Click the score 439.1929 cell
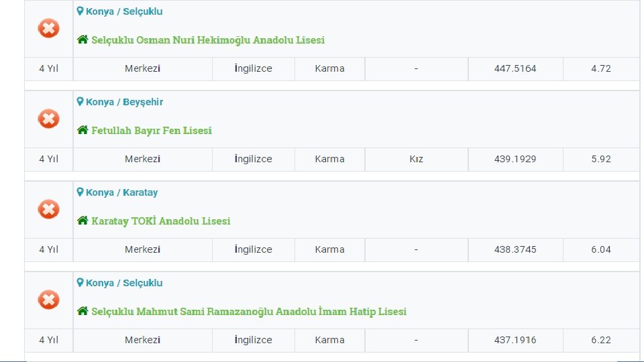This screenshot has width=644, height=362. (515, 159)
